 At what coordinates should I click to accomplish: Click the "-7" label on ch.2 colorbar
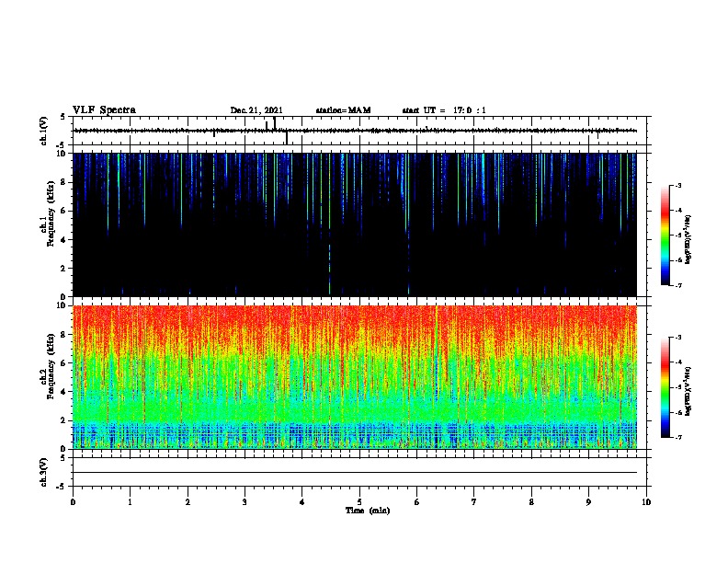pos(677,438)
